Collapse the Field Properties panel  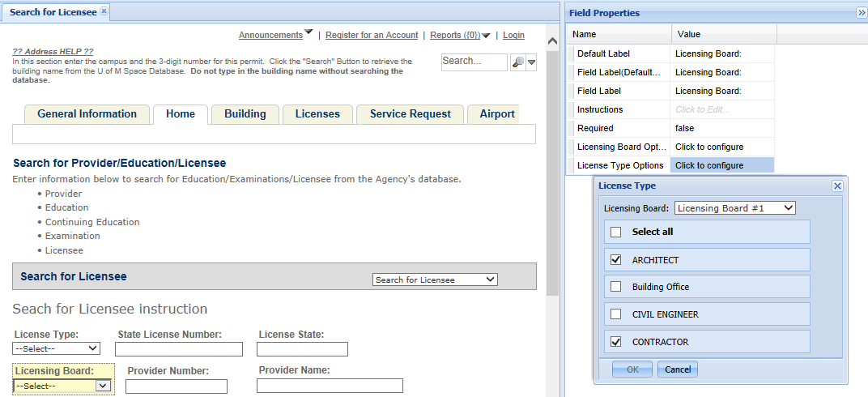[862, 13]
